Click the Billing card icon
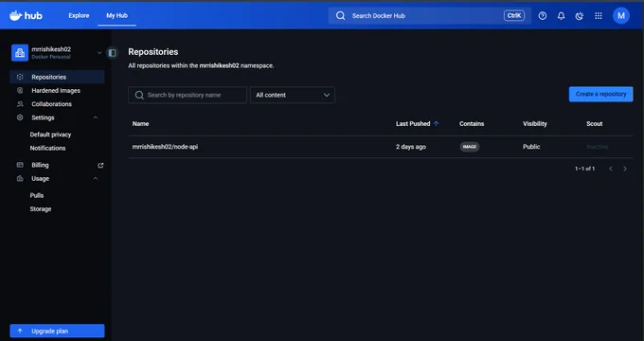The height and width of the screenshot is (341, 644). coord(20,165)
